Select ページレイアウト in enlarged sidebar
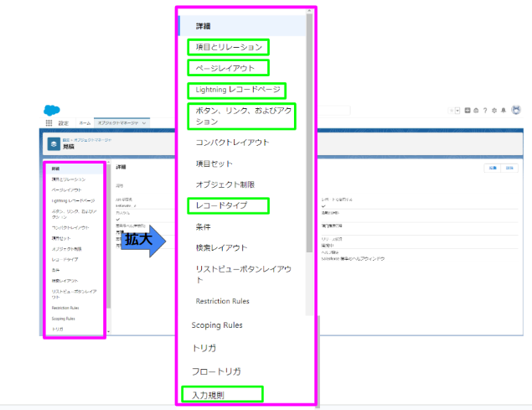The width and height of the screenshot is (532, 410). pyautogui.click(x=226, y=67)
